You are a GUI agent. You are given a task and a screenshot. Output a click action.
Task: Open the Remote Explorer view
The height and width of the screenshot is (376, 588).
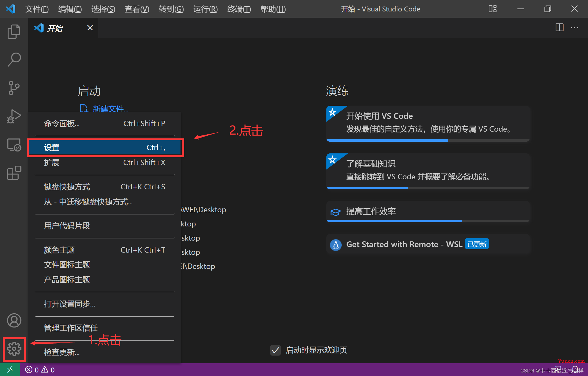coord(14,145)
